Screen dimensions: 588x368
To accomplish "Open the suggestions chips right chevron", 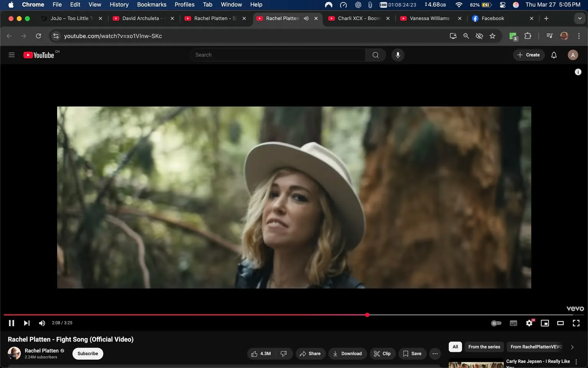I will [572, 347].
